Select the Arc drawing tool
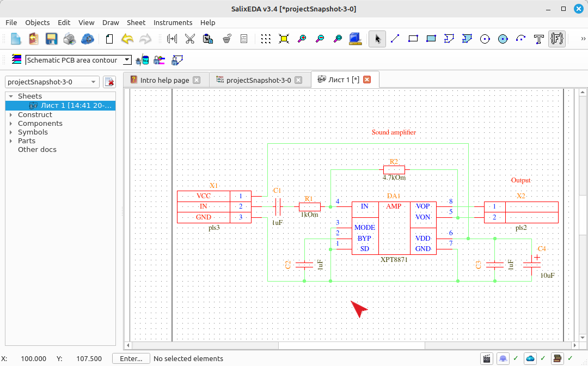588x366 pixels. 521,39
